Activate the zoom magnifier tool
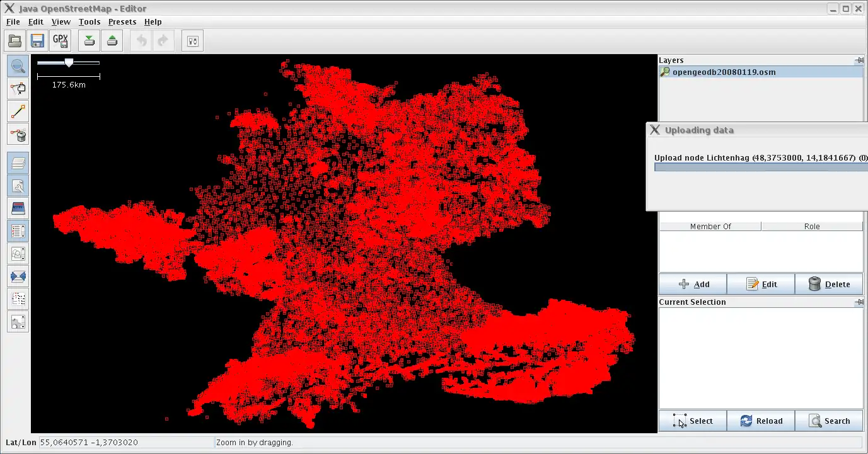This screenshot has height=454, width=868. point(18,66)
